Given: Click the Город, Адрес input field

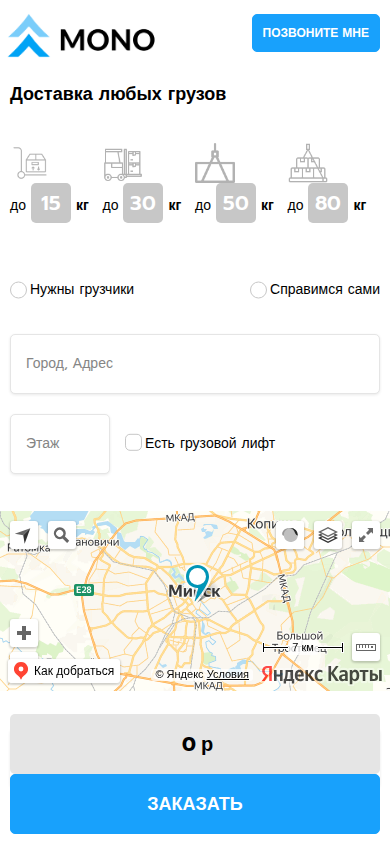Looking at the screenshot, I should coord(195,364).
